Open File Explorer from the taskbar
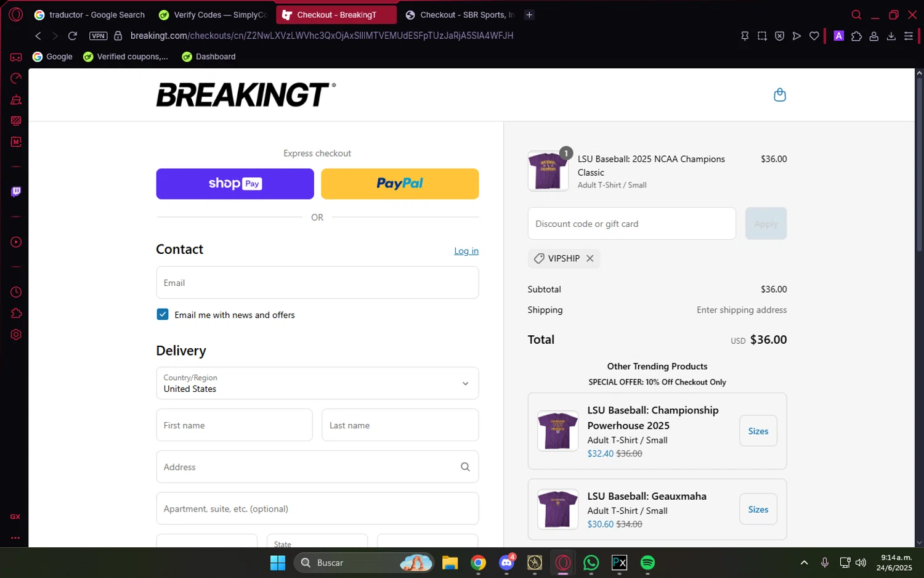924x578 pixels. click(x=450, y=563)
